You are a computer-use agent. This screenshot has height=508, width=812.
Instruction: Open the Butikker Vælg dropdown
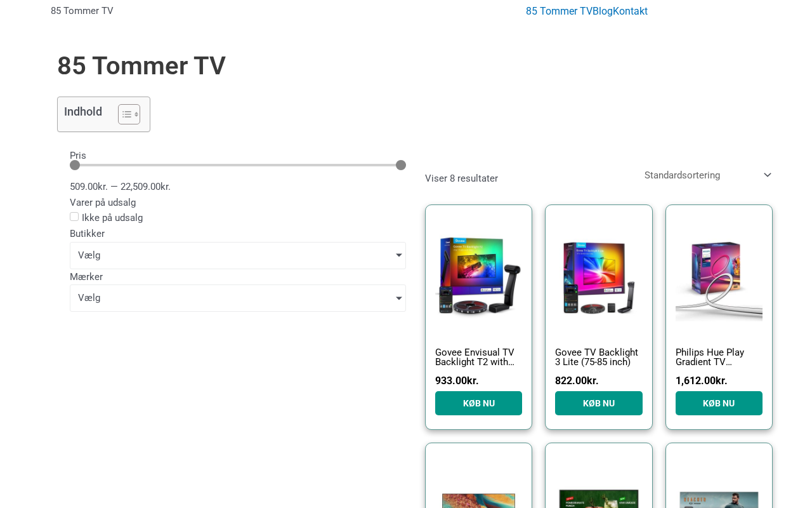238,255
